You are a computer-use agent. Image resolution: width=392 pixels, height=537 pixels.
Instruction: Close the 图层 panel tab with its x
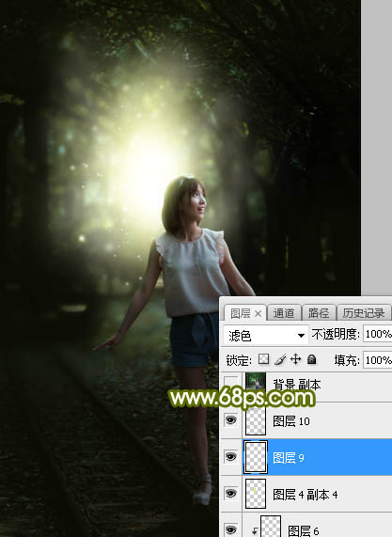click(x=259, y=313)
